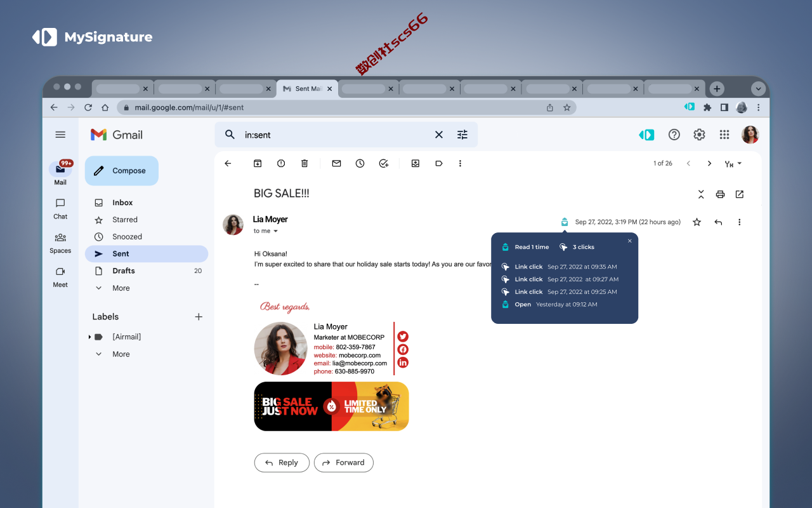The height and width of the screenshot is (508, 812).
Task: Click the Forward button
Action: tap(344, 462)
